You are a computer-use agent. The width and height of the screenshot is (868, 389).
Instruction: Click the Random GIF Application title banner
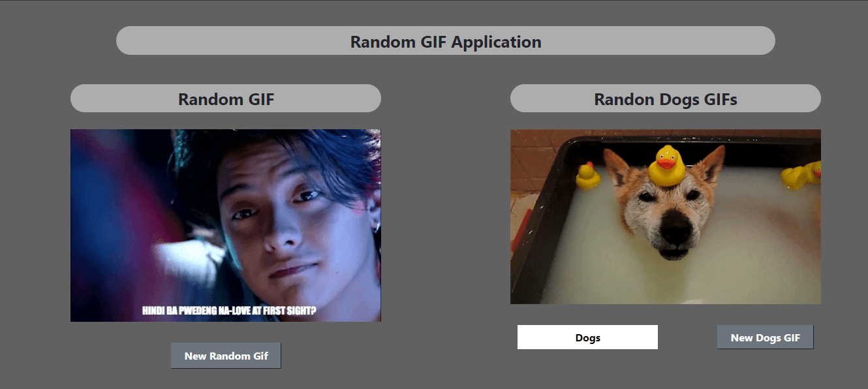click(446, 40)
